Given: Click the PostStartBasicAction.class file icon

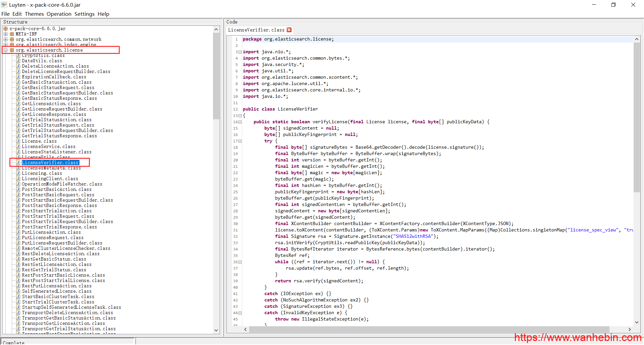Looking at the screenshot, I should click(18, 189).
